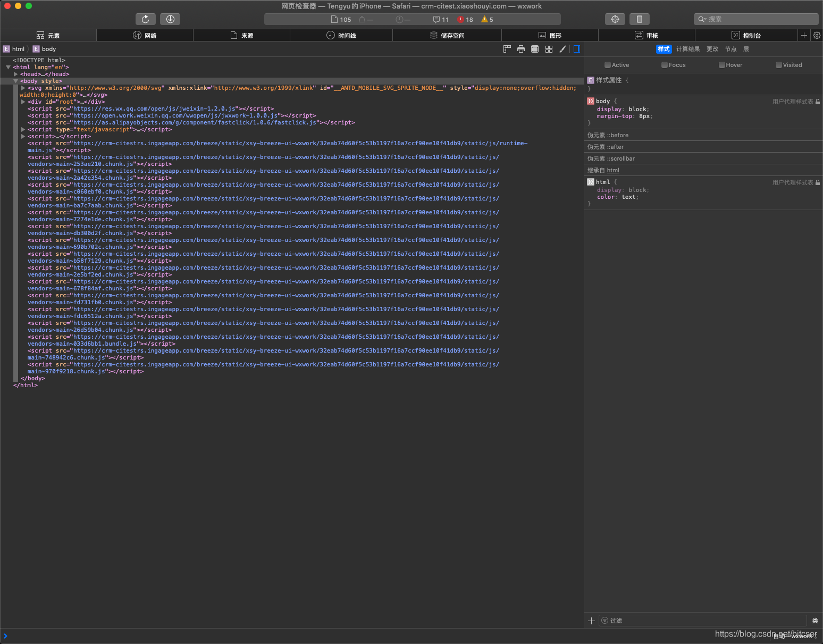Reload the inspected page with reload icon
Screen dimensions: 823x644
(145, 19)
